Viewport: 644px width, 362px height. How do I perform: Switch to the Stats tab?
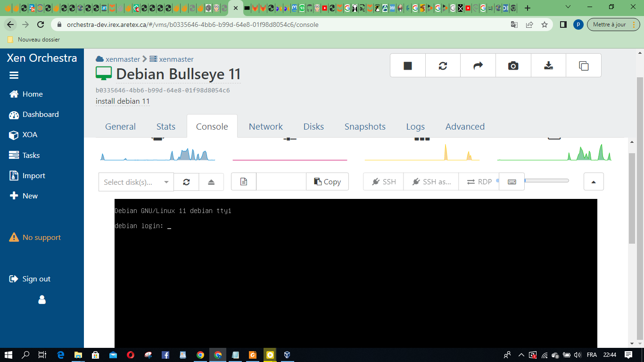pos(166,126)
